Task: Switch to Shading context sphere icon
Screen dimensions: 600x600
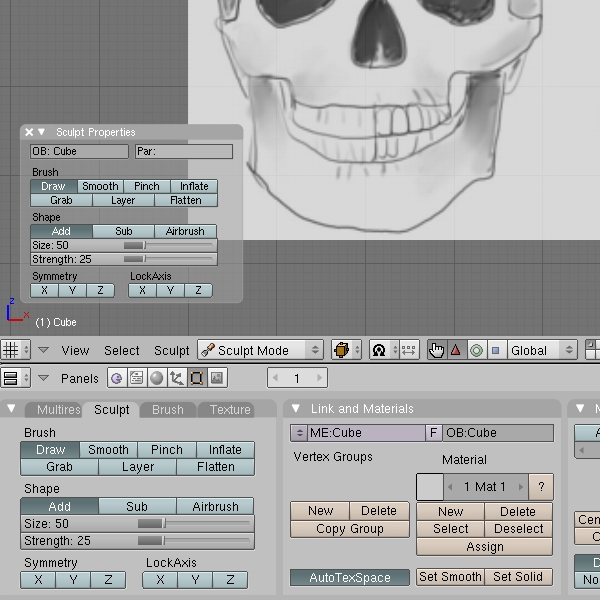Action: click(x=157, y=378)
